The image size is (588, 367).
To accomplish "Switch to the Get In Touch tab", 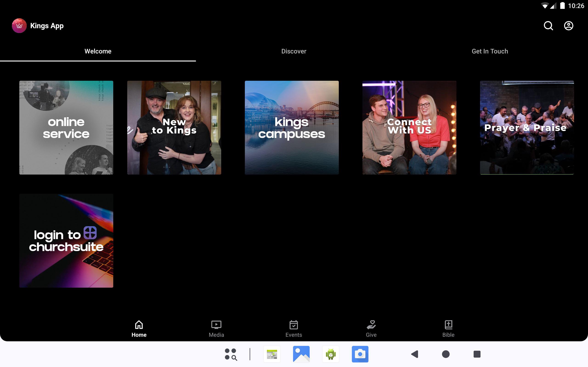I will click(x=490, y=51).
